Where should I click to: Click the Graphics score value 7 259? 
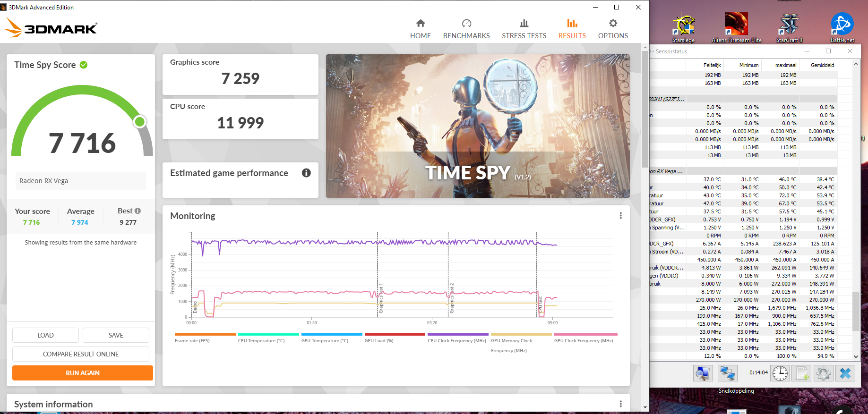pyautogui.click(x=240, y=78)
